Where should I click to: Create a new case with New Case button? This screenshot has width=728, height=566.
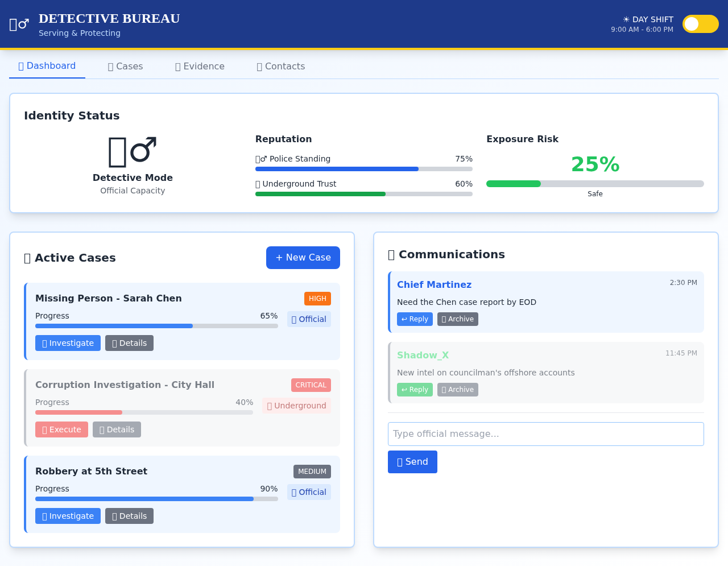pyautogui.click(x=303, y=258)
